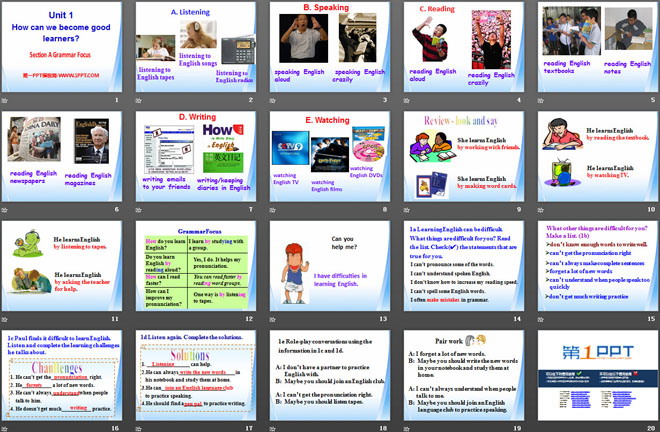
Task: Click the animation star icon under slide 18
Action: (272, 429)
